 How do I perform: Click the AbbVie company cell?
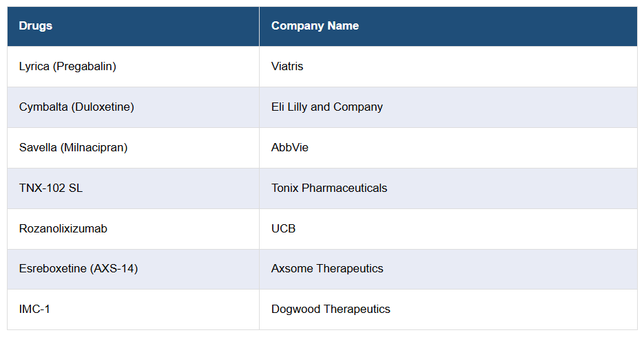click(290, 148)
